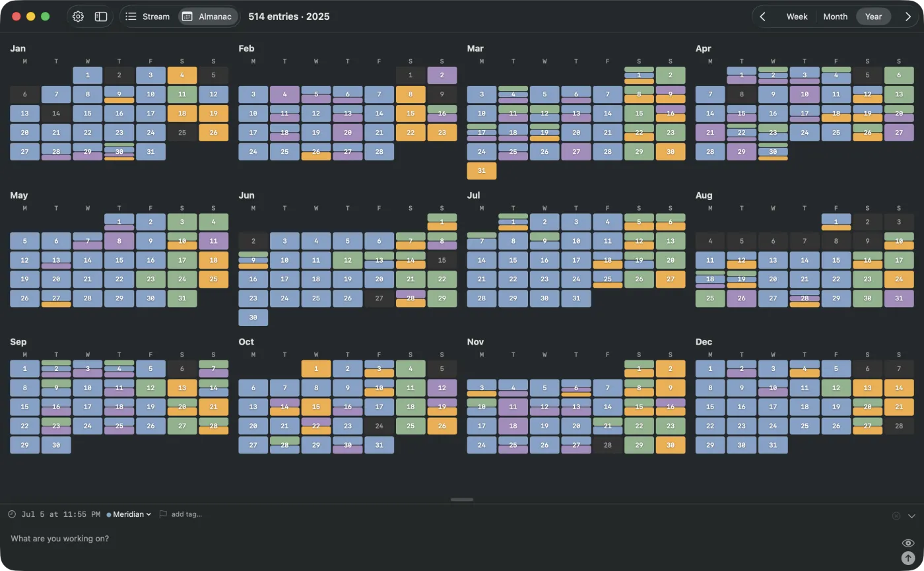Open October 24 day cell

pyautogui.click(x=379, y=426)
